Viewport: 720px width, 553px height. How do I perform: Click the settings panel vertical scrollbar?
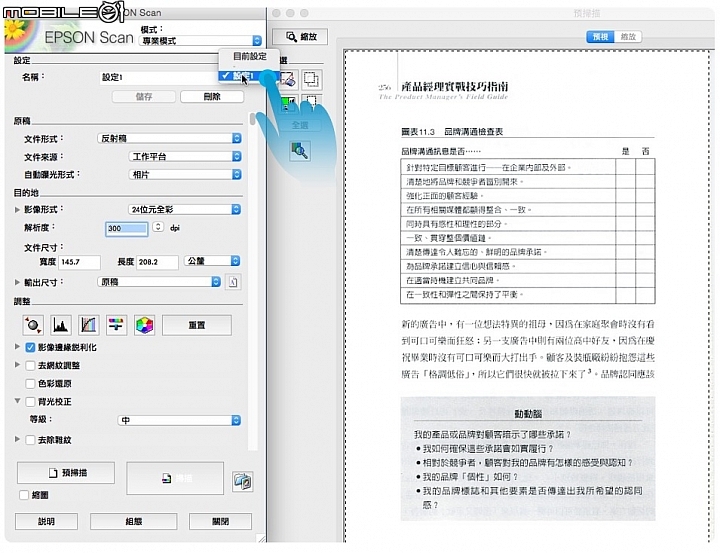click(x=252, y=280)
